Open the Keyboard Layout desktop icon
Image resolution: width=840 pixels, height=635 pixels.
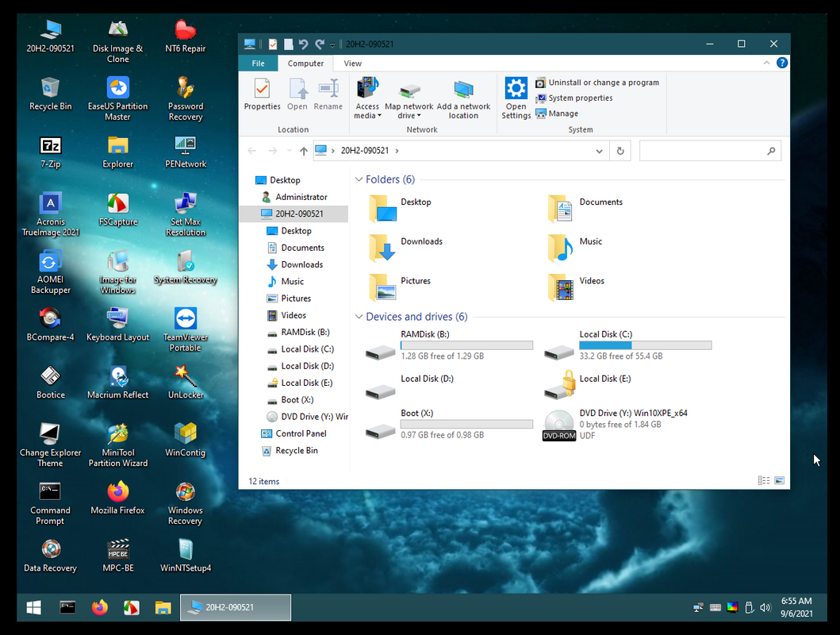point(118,325)
